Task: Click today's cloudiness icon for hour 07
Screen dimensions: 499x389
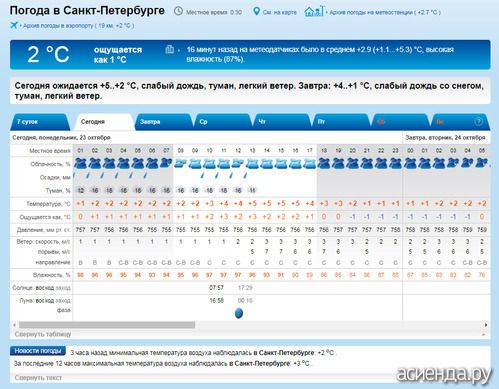Action: (x=166, y=163)
